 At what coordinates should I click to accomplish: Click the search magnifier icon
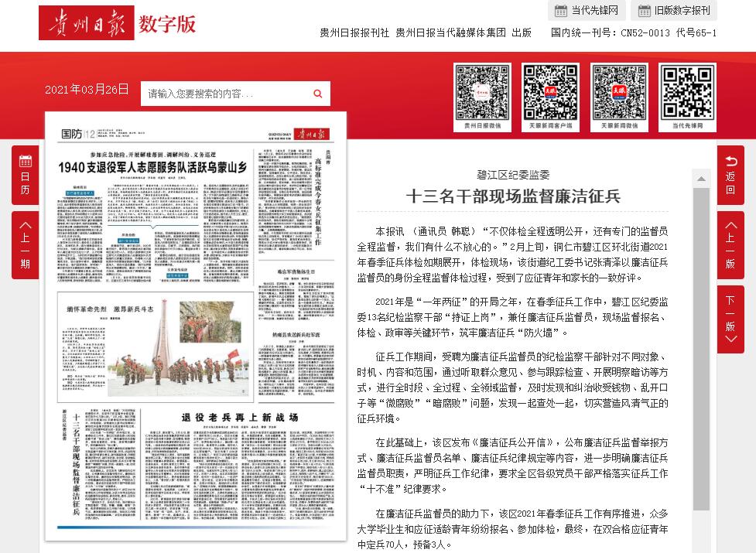[317, 94]
